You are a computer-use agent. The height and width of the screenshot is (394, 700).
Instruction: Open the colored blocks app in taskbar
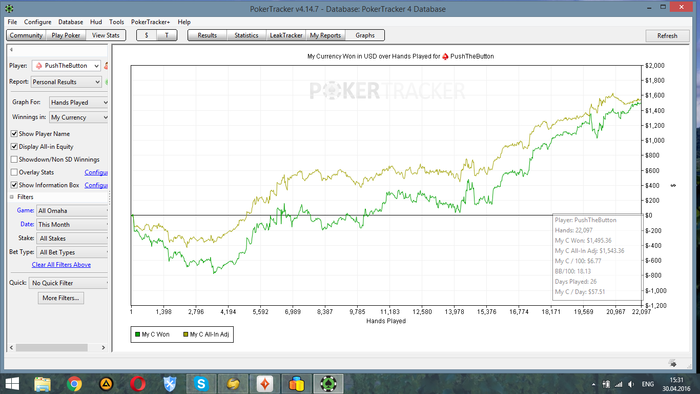point(296,384)
